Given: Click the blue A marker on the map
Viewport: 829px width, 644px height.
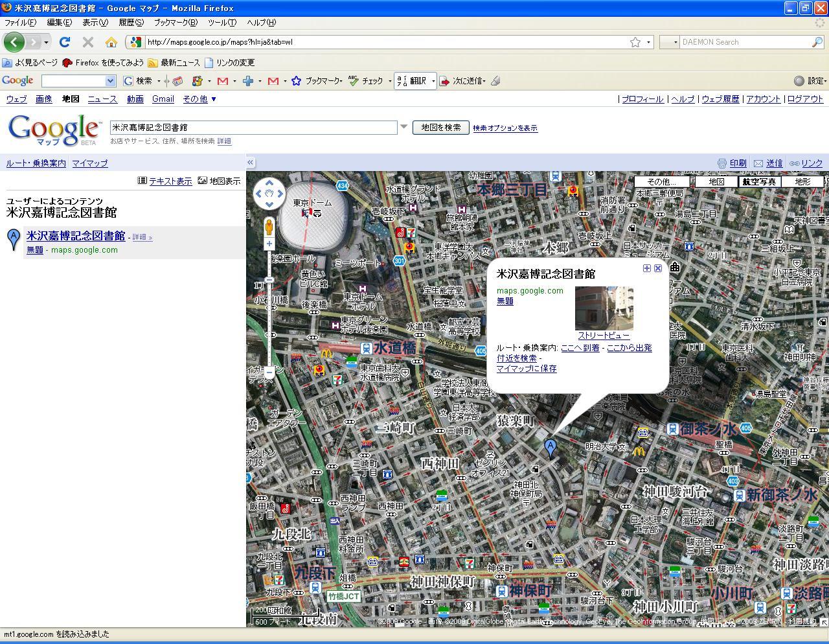Looking at the screenshot, I should point(550,448).
